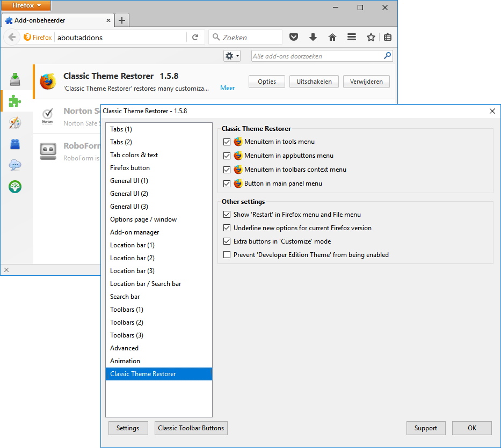Select Plugins lego block category

click(15, 144)
